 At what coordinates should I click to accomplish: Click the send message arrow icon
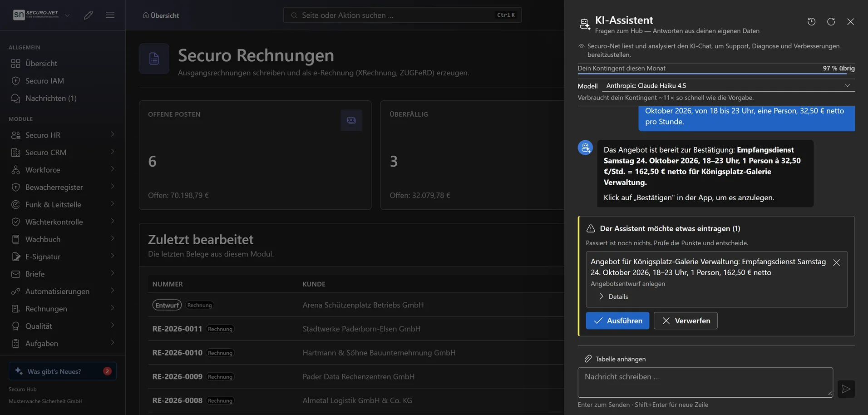tap(846, 389)
